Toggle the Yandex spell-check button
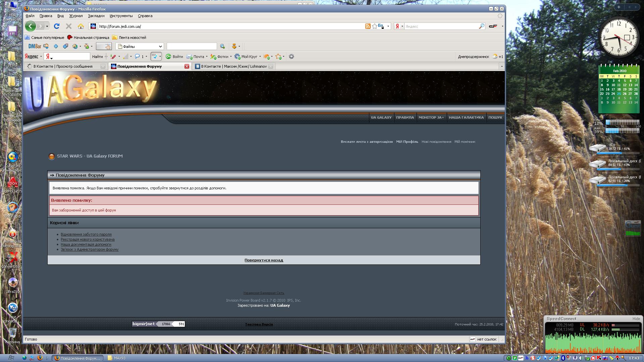Image resolution: width=644 pixels, height=362 pixels. (154, 57)
